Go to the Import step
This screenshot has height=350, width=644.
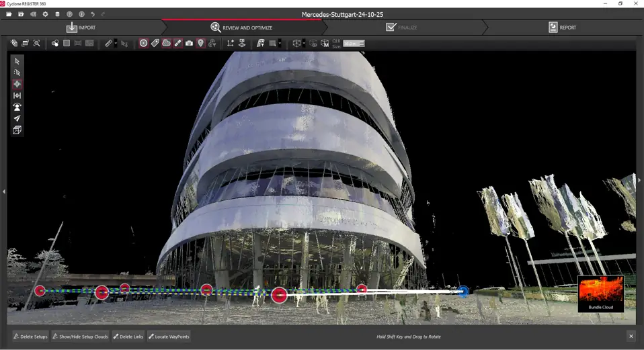(81, 28)
